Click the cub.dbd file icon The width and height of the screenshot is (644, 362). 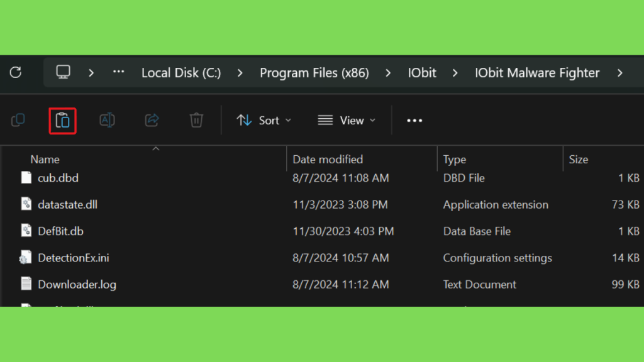coord(26,177)
